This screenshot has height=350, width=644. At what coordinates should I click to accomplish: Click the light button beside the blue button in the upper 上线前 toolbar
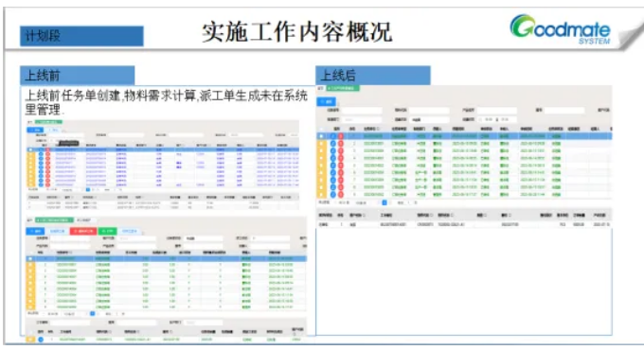click(x=53, y=131)
